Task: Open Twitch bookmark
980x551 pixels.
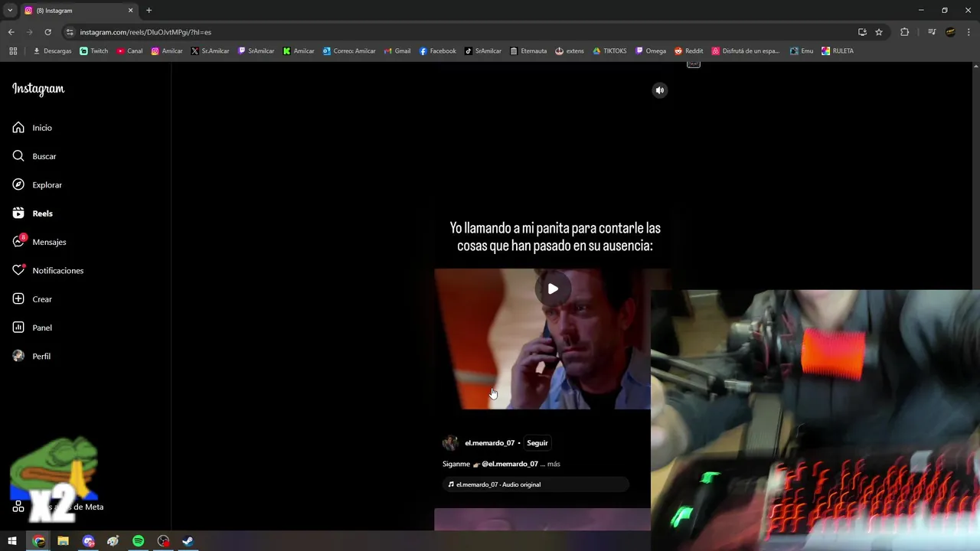Action: coord(94,51)
